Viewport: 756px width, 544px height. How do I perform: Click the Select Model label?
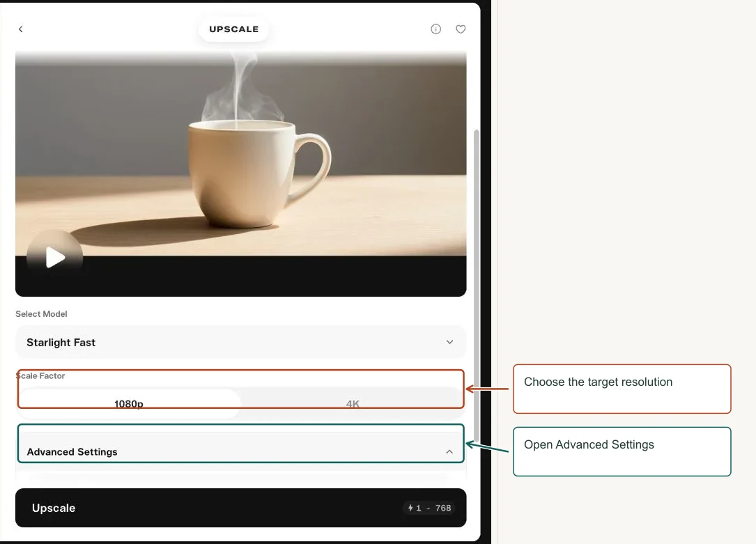click(x=41, y=313)
